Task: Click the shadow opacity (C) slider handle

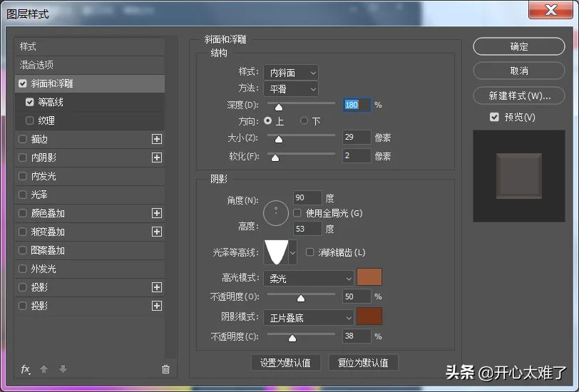Action: (292, 338)
